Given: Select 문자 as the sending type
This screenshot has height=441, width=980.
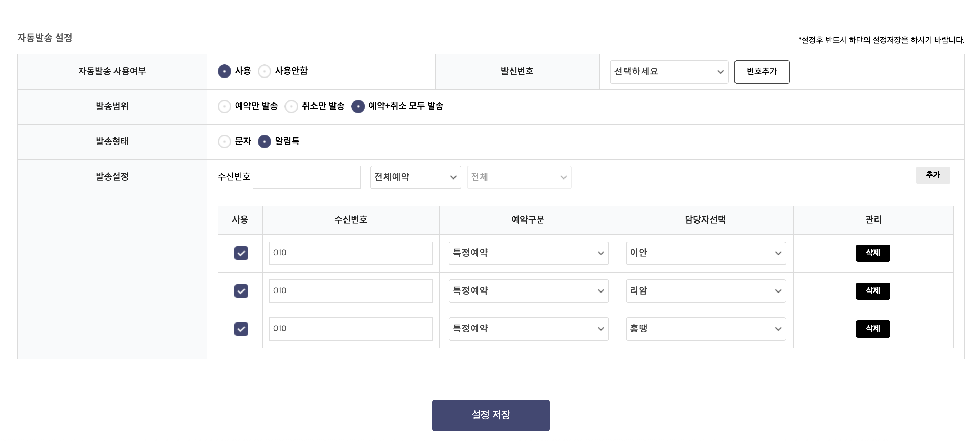Looking at the screenshot, I should point(224,141).
